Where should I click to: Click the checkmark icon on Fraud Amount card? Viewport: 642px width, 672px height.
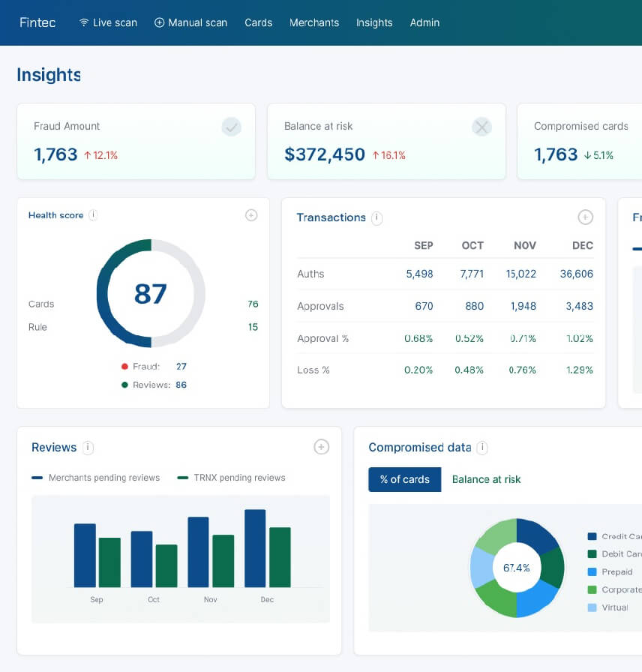tap(232, 127)
